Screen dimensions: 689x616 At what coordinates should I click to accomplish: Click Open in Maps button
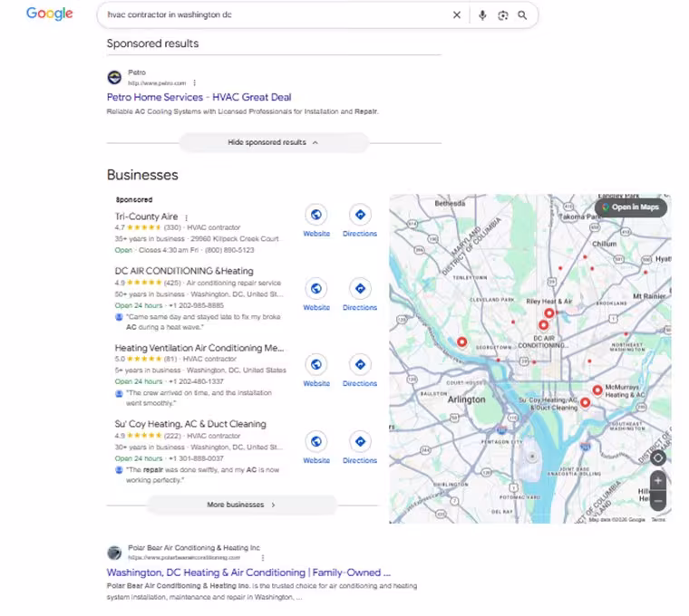point(631,207)
